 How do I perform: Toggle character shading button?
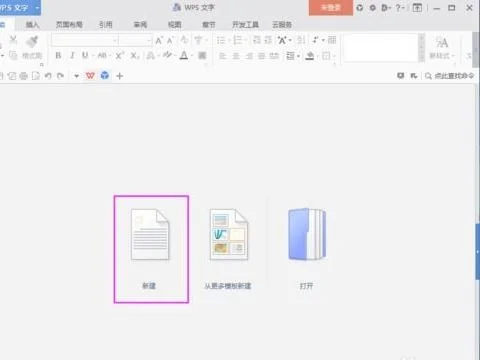point(202,55)
